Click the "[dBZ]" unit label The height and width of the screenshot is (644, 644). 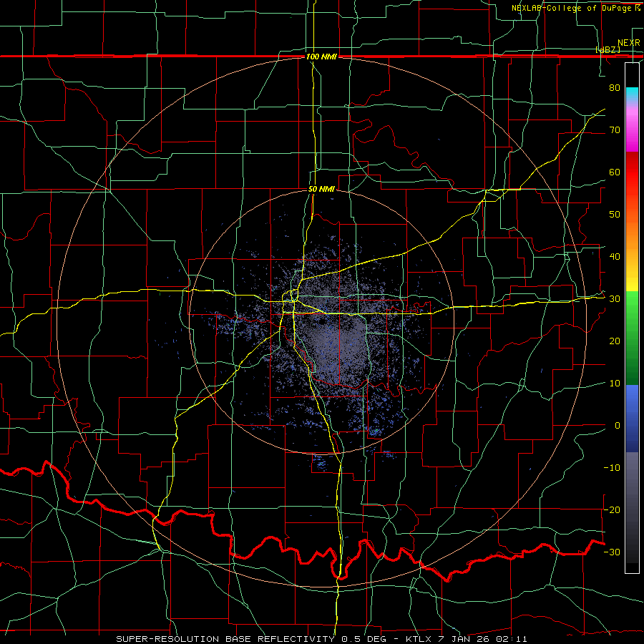(x=608, y=49)
